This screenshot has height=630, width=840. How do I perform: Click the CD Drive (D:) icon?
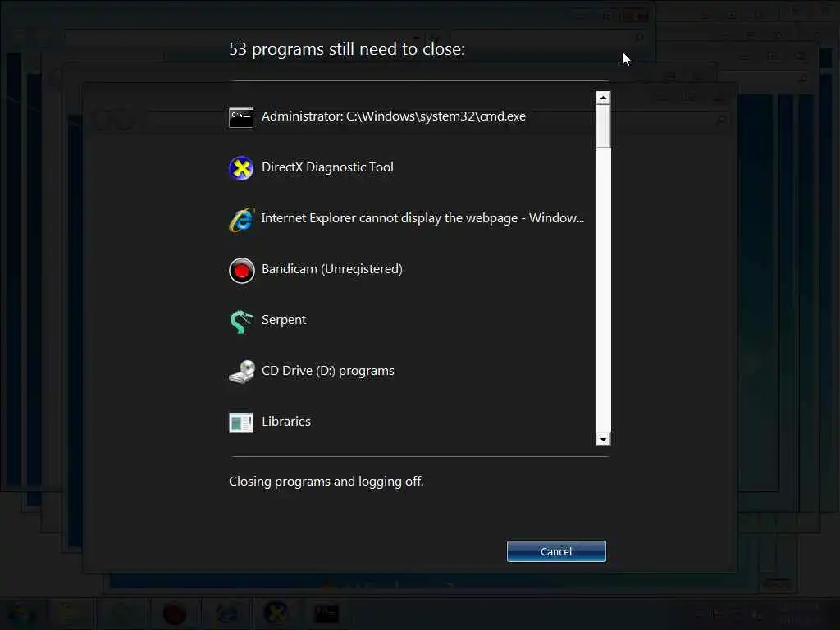[242, 372]
